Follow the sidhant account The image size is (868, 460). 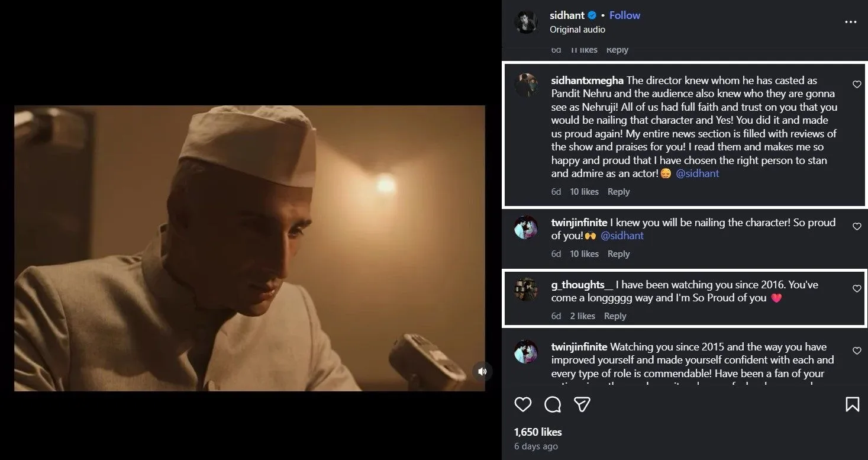click(625, 15)
